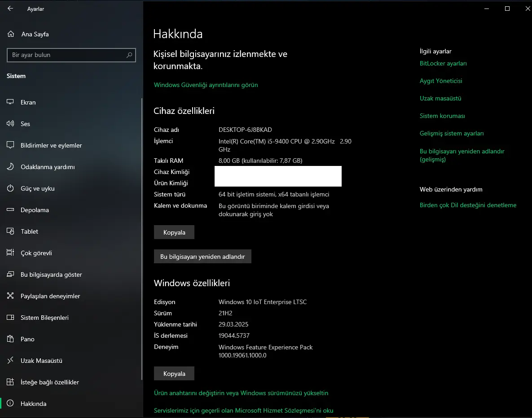Click the '64 bit işletim sistemi' system type
The width and height of the screenshot is (532, 418).
(x=274, y=194)
